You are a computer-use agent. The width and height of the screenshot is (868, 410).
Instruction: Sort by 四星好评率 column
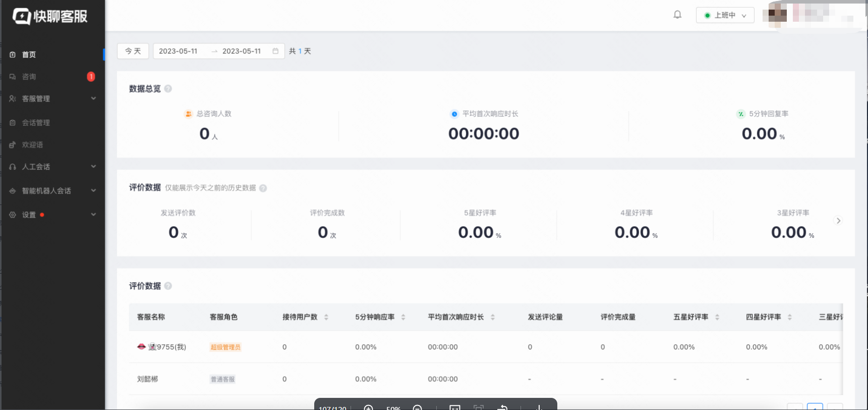(790, 317)
